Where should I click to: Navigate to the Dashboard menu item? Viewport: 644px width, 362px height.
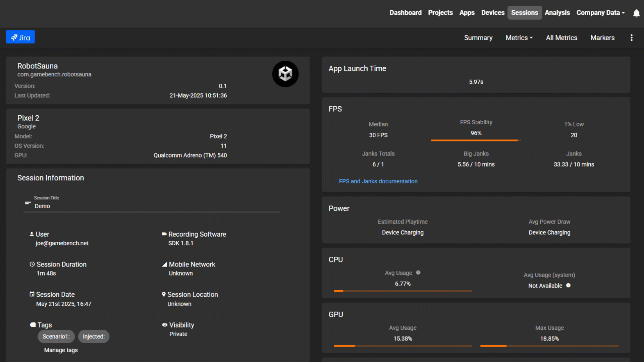coord(406,12)
